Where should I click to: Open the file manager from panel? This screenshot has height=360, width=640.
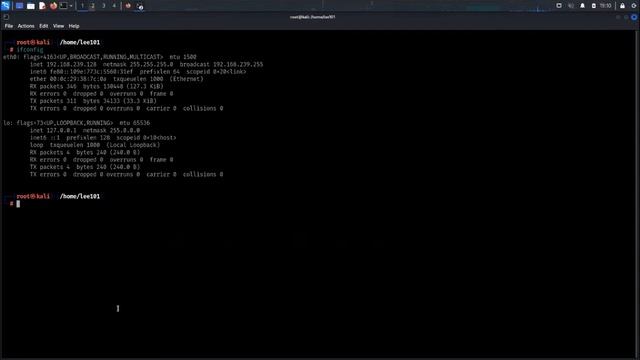(31, 6)
